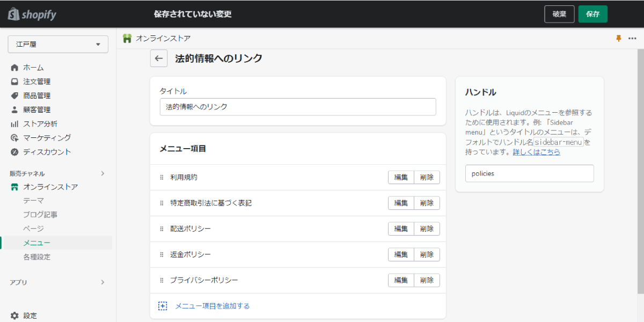Viewport: 644px width, 322px height.
Task: Click the オンラインストア header label
Action: click(x=163, y=39)
